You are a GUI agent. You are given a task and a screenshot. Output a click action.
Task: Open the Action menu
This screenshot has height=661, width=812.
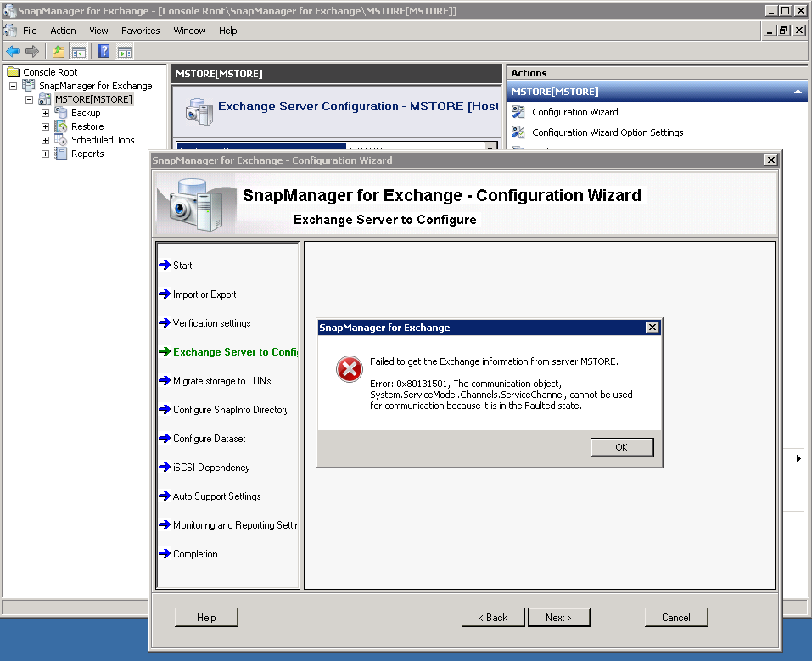(x=63, y=31)
